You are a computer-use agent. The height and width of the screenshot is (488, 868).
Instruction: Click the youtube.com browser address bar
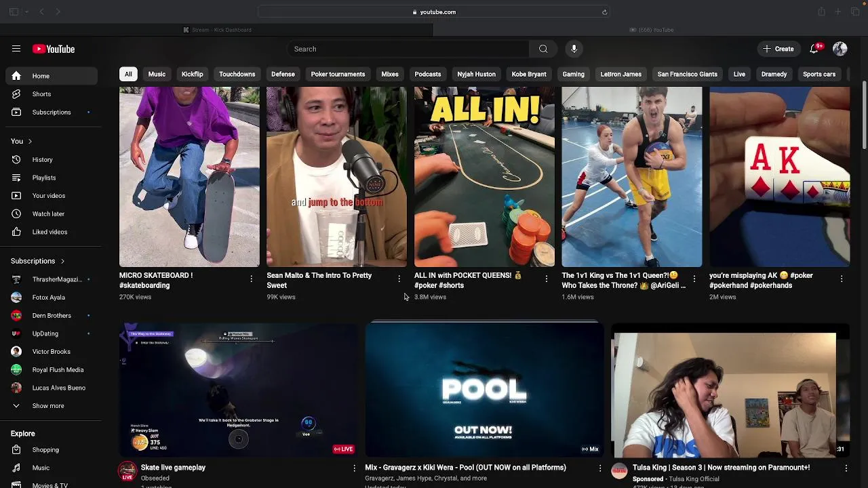434,12
